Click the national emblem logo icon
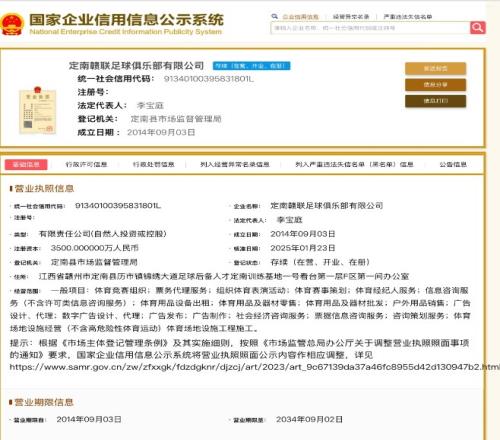The height and width of the screenshot is (440, 500). tap(13, 24)
